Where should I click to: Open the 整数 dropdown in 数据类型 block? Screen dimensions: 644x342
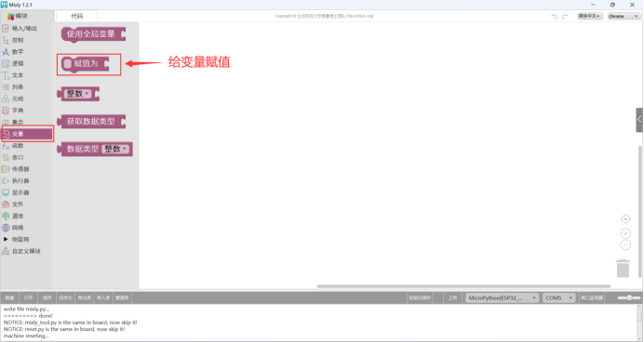coord(115,149)
